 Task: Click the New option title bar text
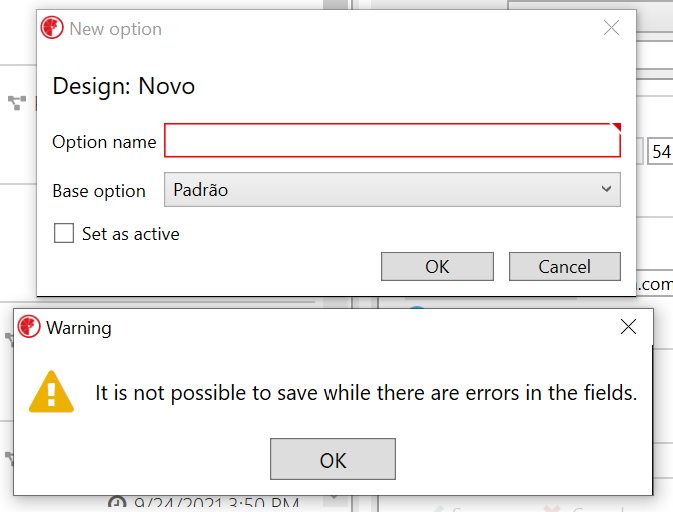coord(115,29)
